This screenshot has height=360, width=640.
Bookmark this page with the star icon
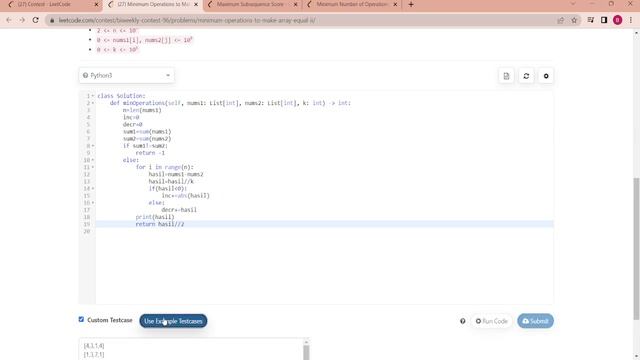(574, 20)
